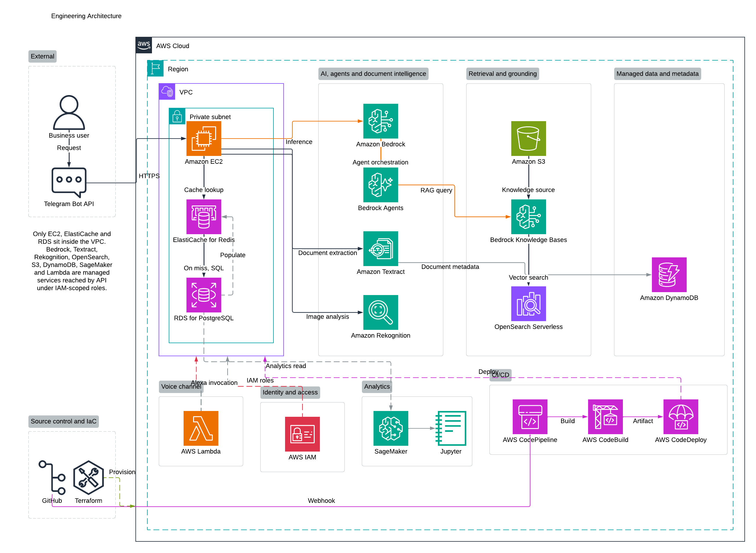Screen dimensions: 756x553
Task: Select the IAM roles label
Action: 260,381
